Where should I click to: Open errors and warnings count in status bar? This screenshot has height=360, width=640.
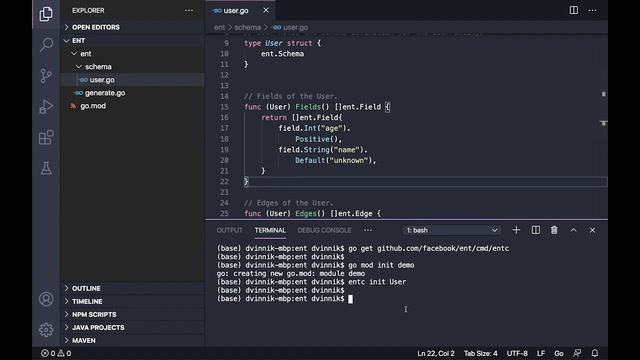56,353
